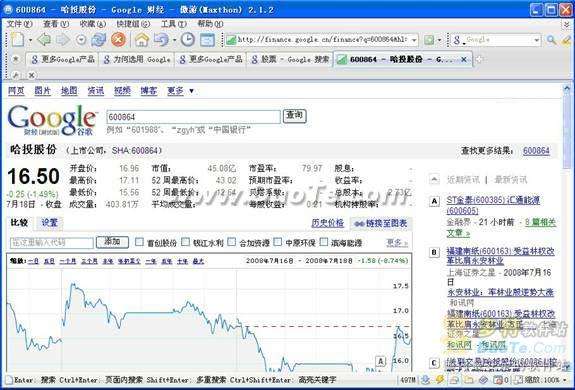Expand the address bar dropdown arrow
575x390 pixels.
point(414,40)
